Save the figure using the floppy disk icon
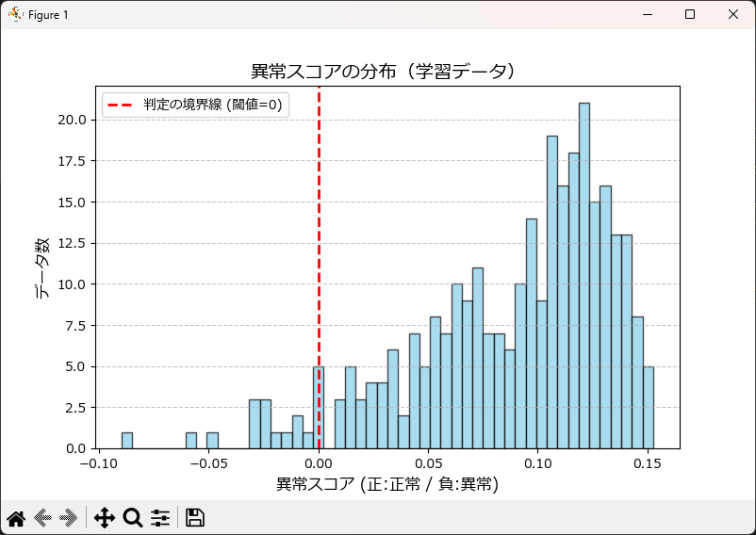 (x=195, y=517)
